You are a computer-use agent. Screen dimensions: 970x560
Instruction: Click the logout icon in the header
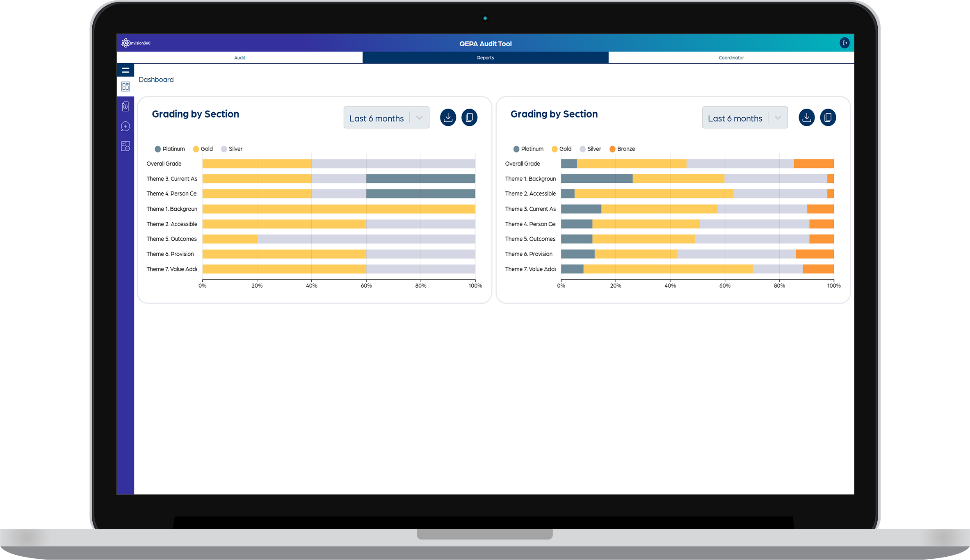click(844, 43)
